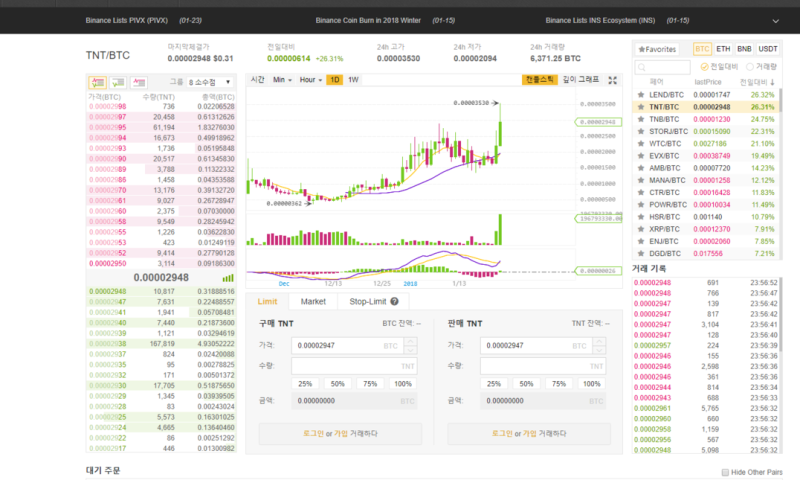Select the USDT market tab
The width and height of the screenshot is (800, 480).
pos(767,49)
